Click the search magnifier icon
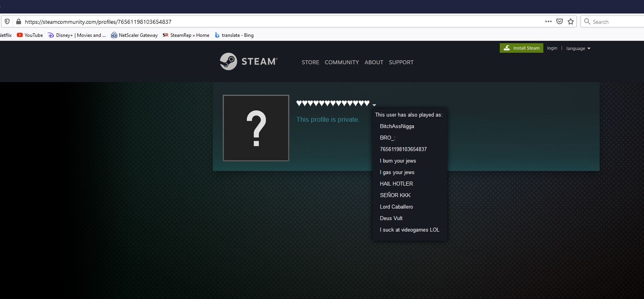 (587, 21)
